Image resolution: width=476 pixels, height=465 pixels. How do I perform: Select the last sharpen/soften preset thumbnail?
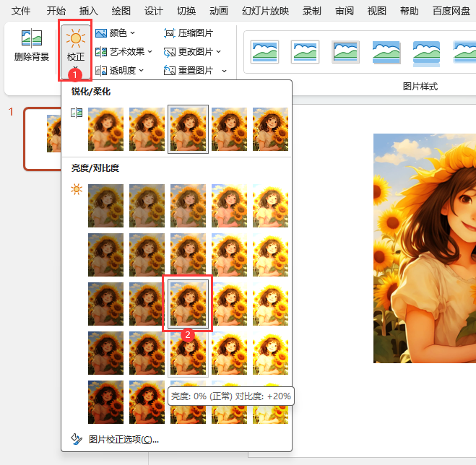tap(270, 129)
